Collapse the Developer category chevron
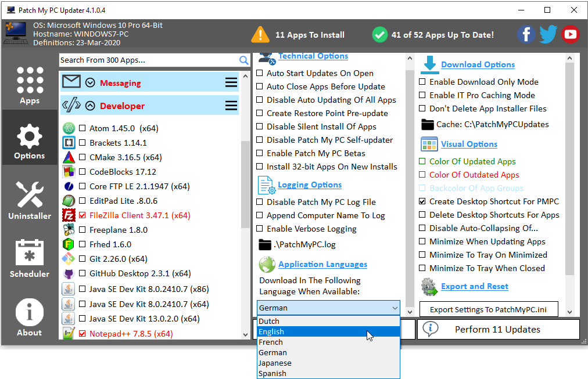Viewport: 588px width, 379px height. pos(90,106)
